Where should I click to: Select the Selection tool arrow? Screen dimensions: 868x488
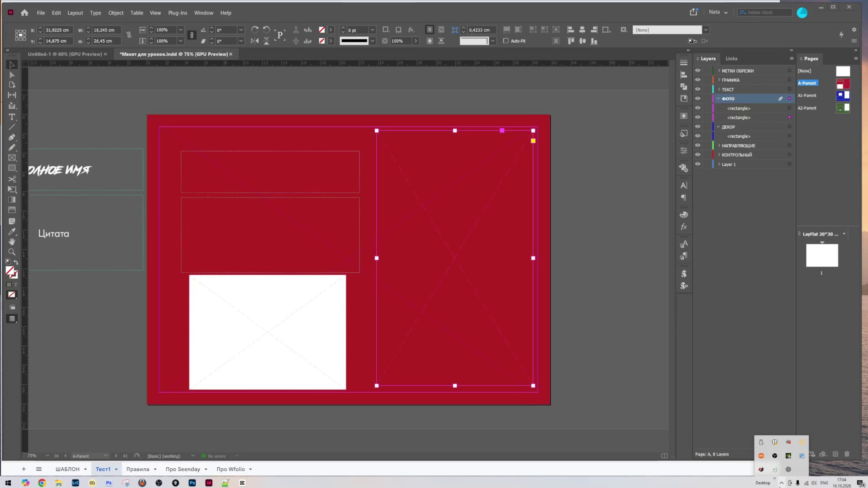(x=12, y=64)
